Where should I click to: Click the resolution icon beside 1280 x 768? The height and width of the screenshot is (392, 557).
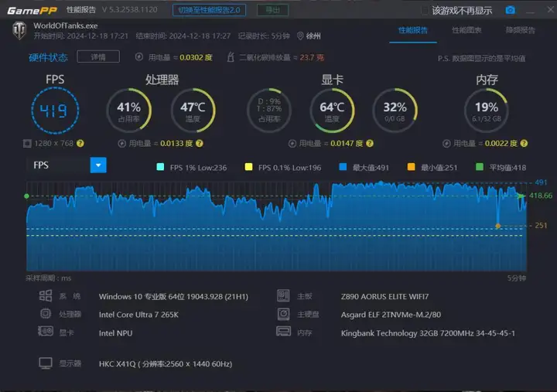(27, 144)
